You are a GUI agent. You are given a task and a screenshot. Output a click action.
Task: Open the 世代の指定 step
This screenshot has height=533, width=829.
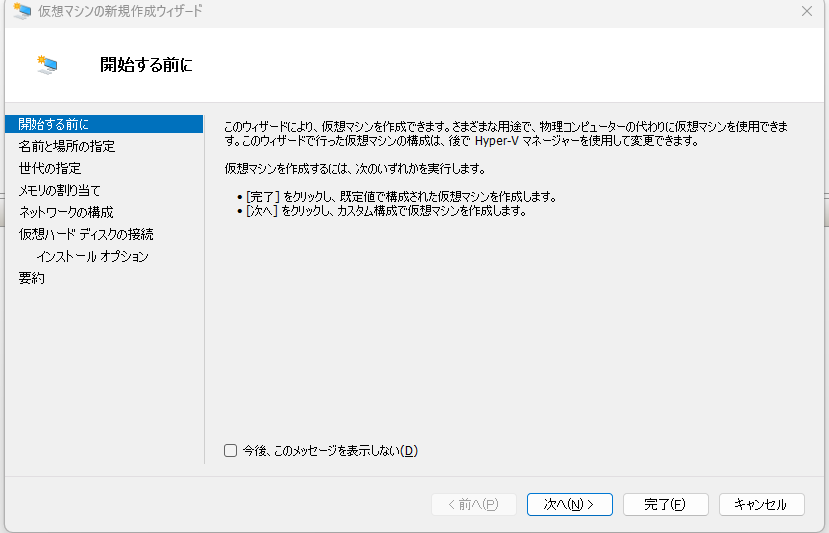[x=50, y=168]
